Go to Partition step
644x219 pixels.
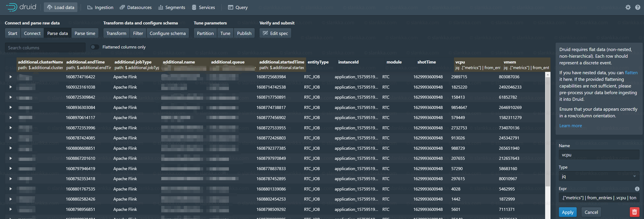(x=205, y=33)
